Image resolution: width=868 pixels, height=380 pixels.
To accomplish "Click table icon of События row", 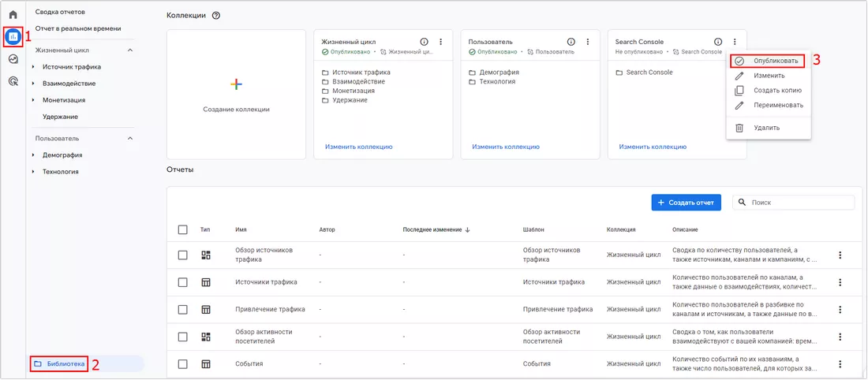I will 206,364.
